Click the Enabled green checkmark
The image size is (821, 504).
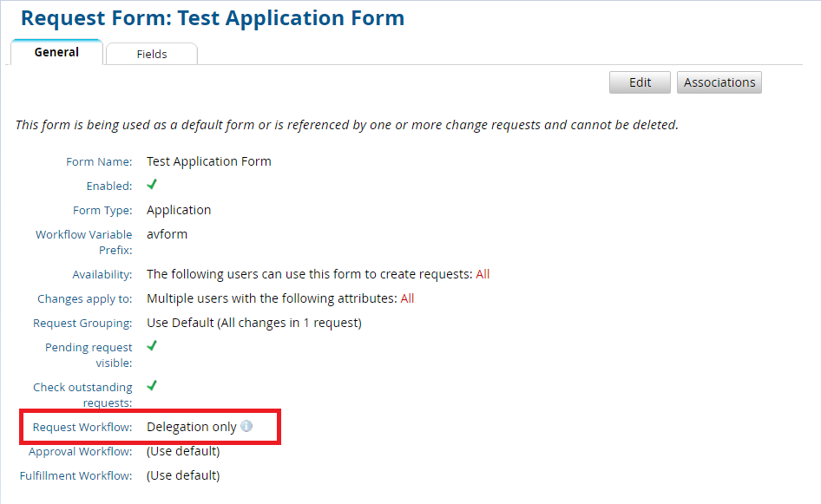(x=152, y=185)
